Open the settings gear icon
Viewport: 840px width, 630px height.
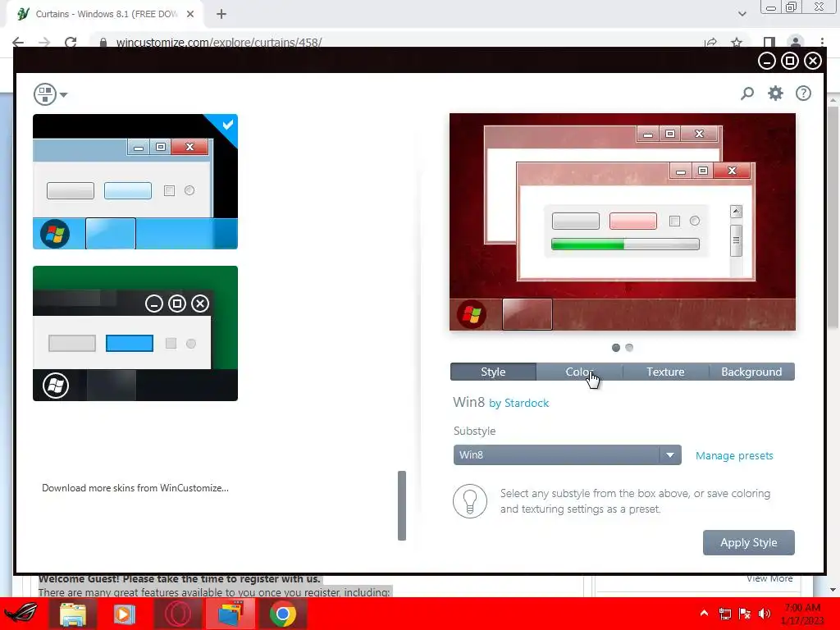[775, 94]
